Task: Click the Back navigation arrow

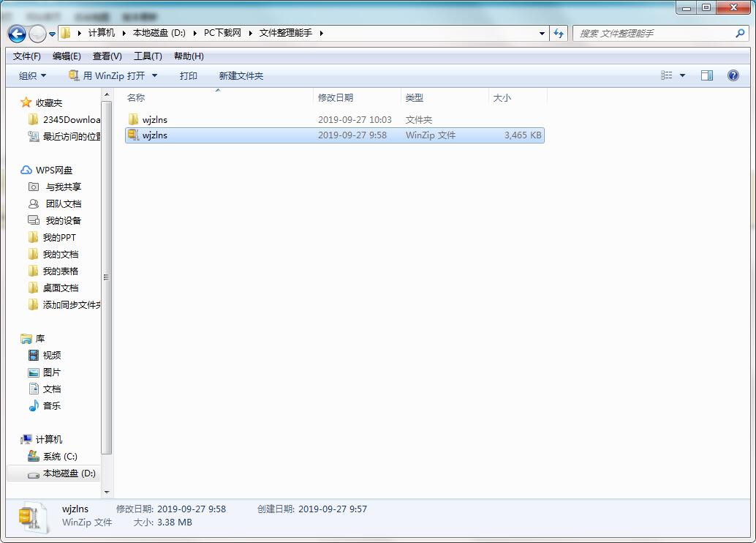Action: (x=16, y=33)
